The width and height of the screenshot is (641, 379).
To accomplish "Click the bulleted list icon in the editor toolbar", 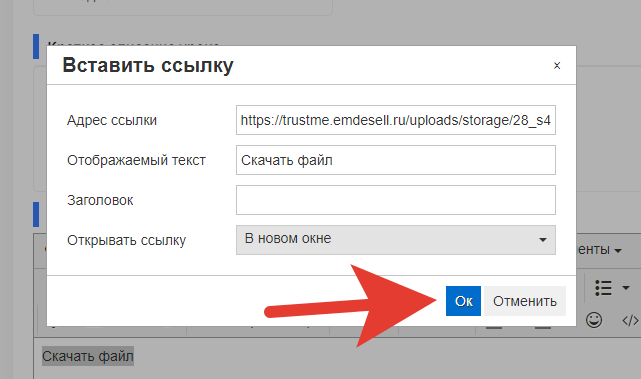I will point(603,288).
